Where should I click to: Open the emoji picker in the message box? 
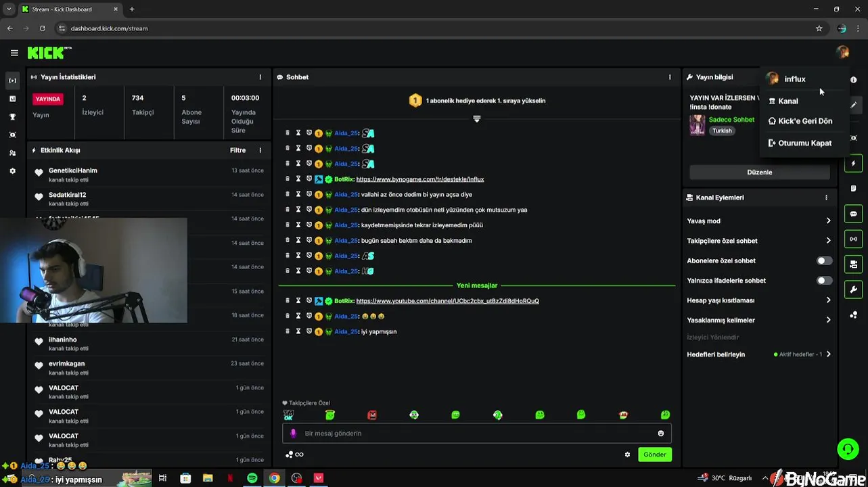(661, 434)
